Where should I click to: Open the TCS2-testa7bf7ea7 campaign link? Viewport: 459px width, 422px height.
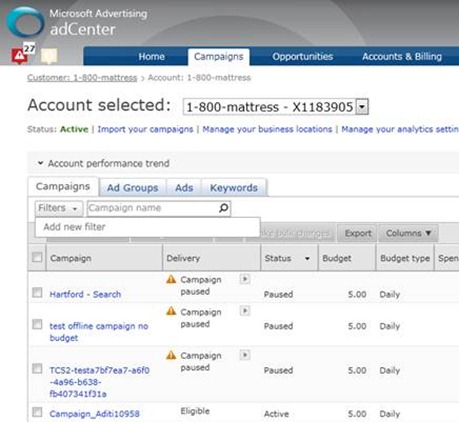(99, 382)
